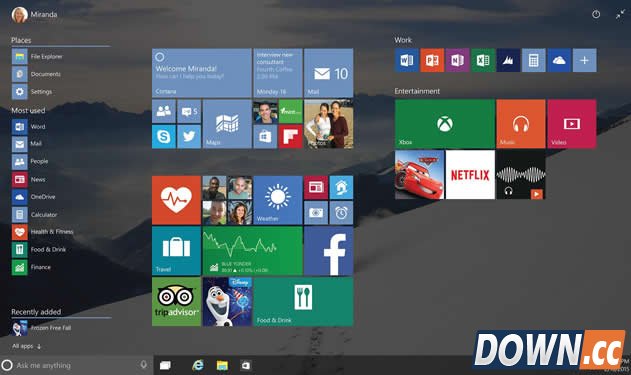Open the People tile in tile grid
This screenshot has width=631, height=375.
coord(164,111)
